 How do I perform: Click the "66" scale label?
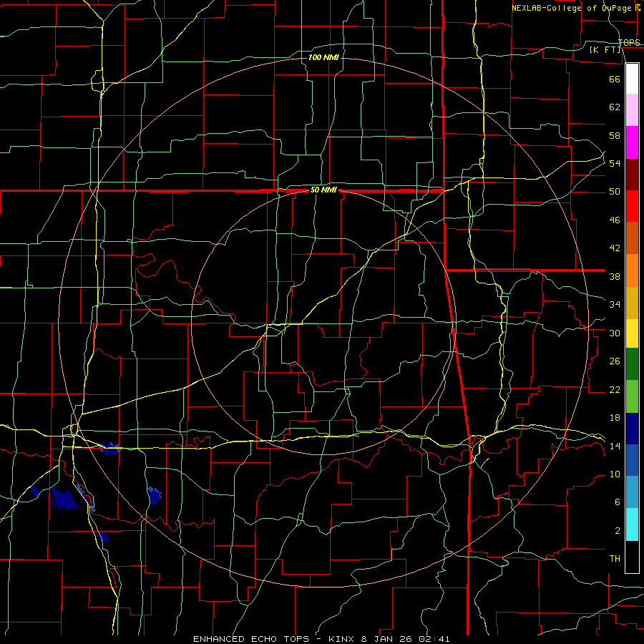[615, 79]
